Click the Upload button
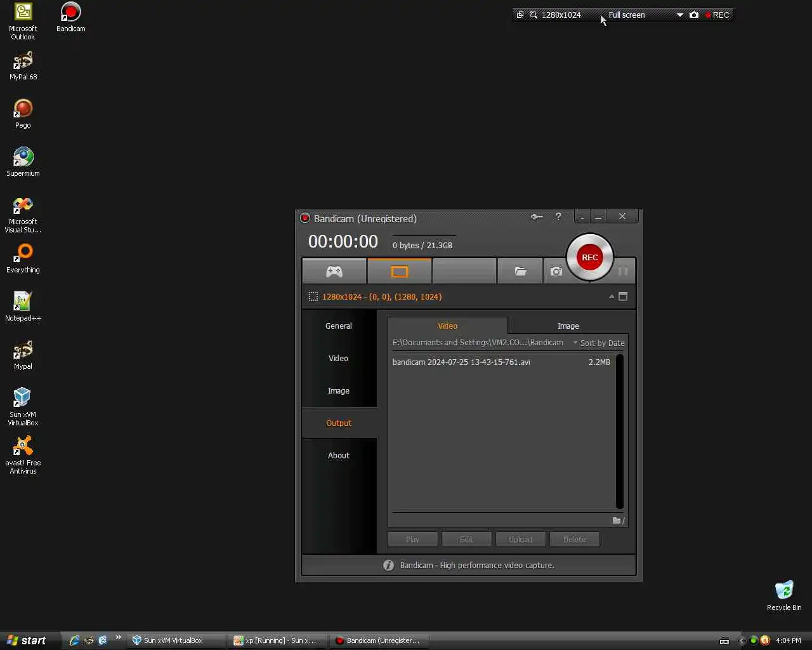This screenshot has width=812, height=650. coord(521,540)
